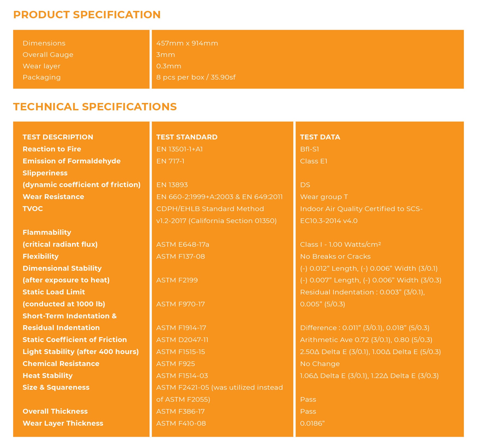
Task: Click the 8 pcs per box text
Action: [180, 77]
